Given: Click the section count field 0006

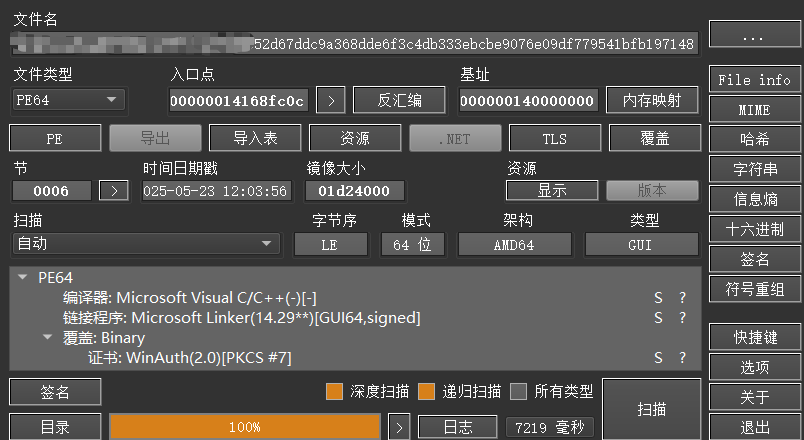Looking at the screenshot, I should point(51,191).
